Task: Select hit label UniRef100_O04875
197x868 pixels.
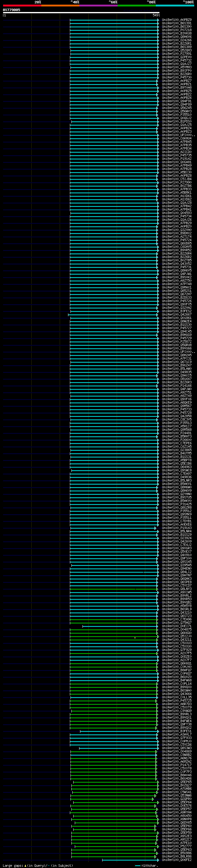Action: click(x=176, y=629)
